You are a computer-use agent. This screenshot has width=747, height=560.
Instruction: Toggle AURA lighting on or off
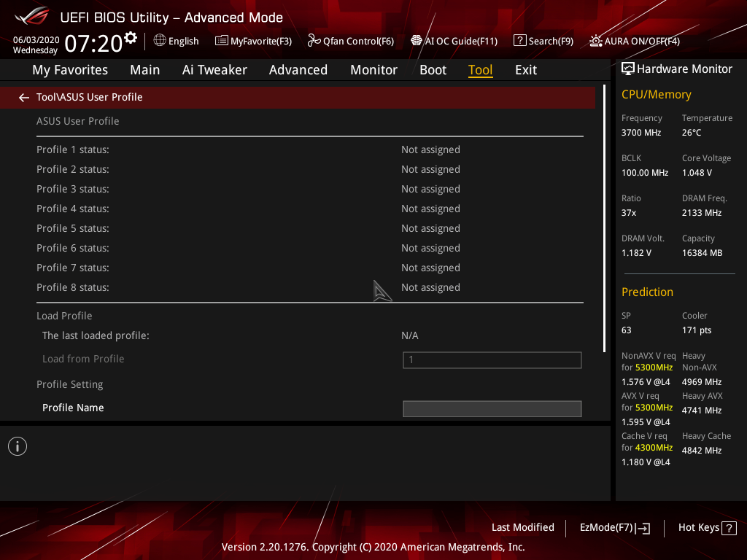633,41
